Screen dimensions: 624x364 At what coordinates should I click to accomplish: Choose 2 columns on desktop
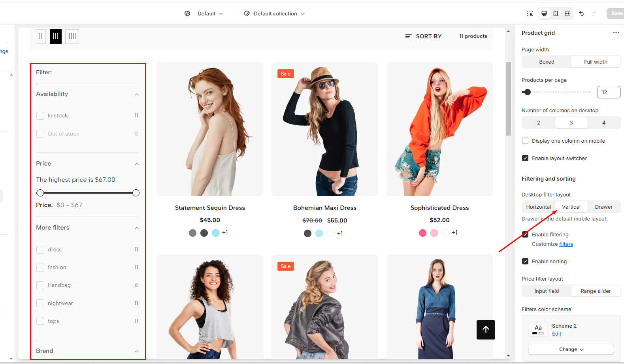[538, 123]
